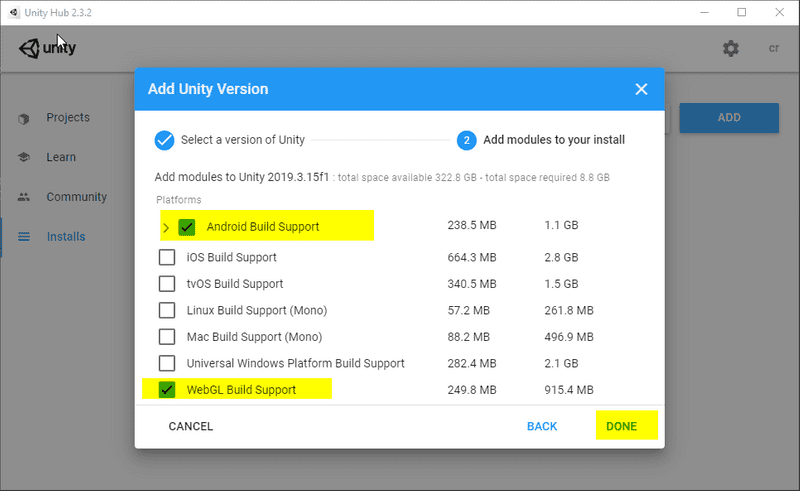Click the 'Platforms' section heading
Screen dimensions: 800x491
click(179, 200)
